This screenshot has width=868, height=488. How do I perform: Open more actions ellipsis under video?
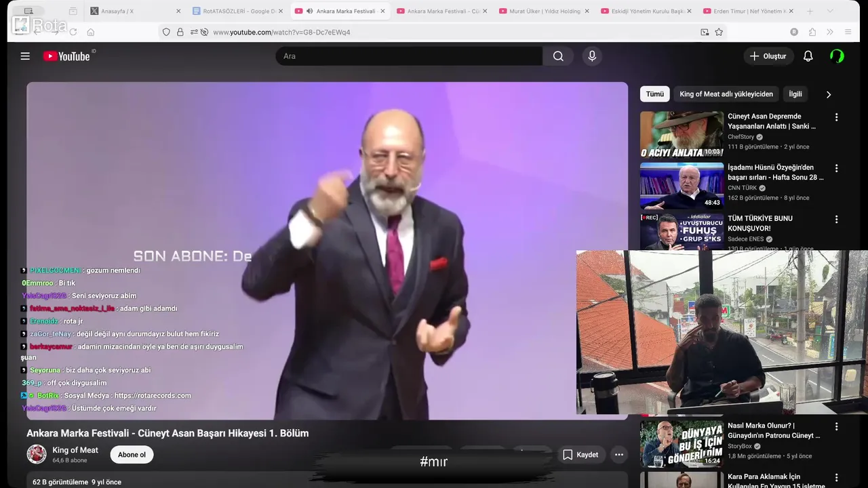pos(618,455)
